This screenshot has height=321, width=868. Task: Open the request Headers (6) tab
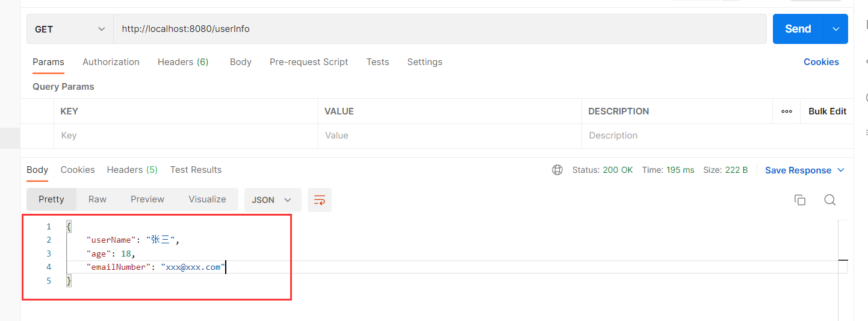[x=183, y=62]
